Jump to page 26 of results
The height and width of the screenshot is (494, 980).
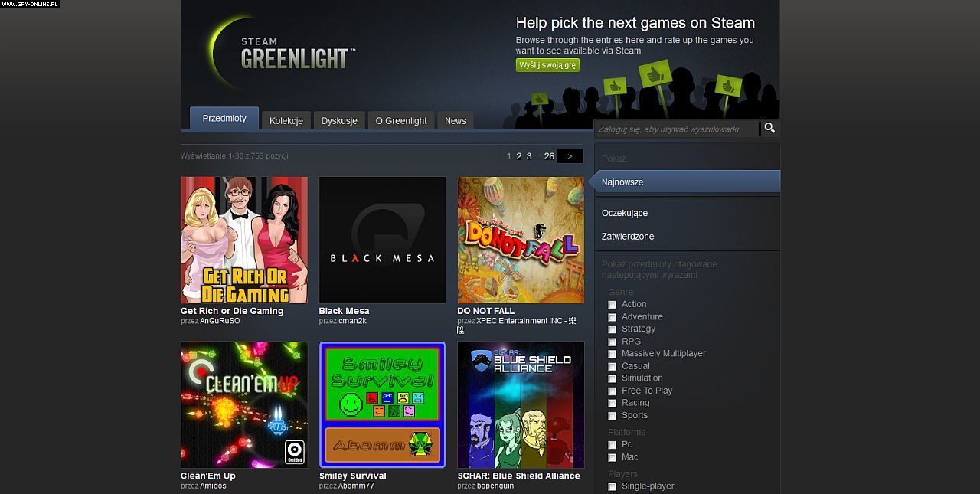549,156
